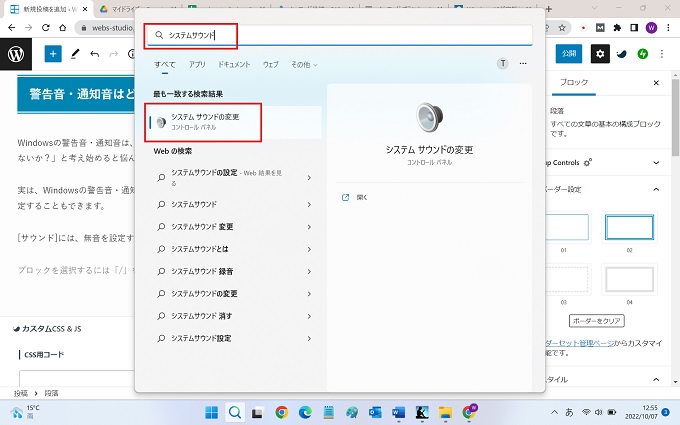The image size is (680, 425).
Task: Close the block sidebar panel with X
Action: coord(656,82)
